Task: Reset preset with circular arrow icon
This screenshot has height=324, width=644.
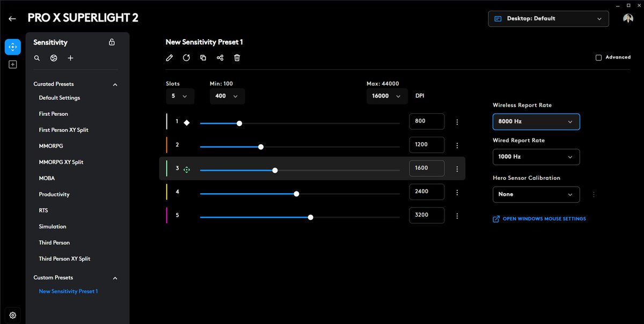Action: (x=186, y=57)
